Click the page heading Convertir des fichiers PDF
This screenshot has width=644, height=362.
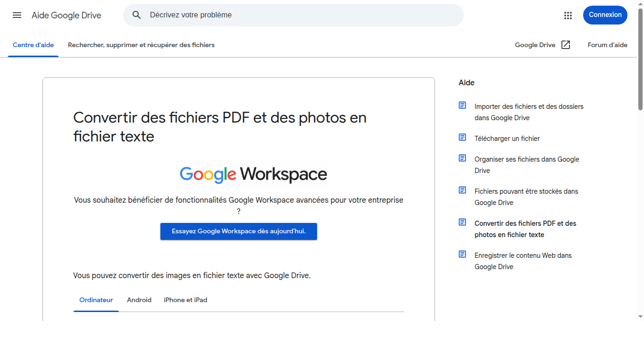coord(220,127)
